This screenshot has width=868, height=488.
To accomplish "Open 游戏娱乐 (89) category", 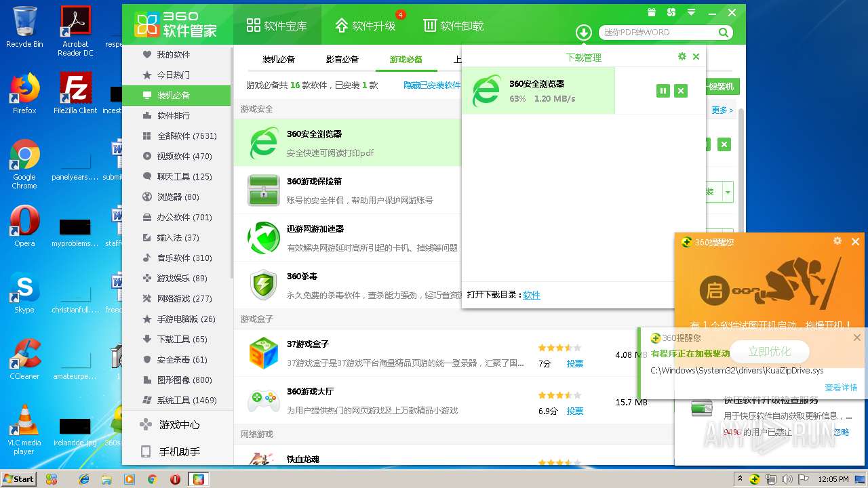I will coord(176,278).
